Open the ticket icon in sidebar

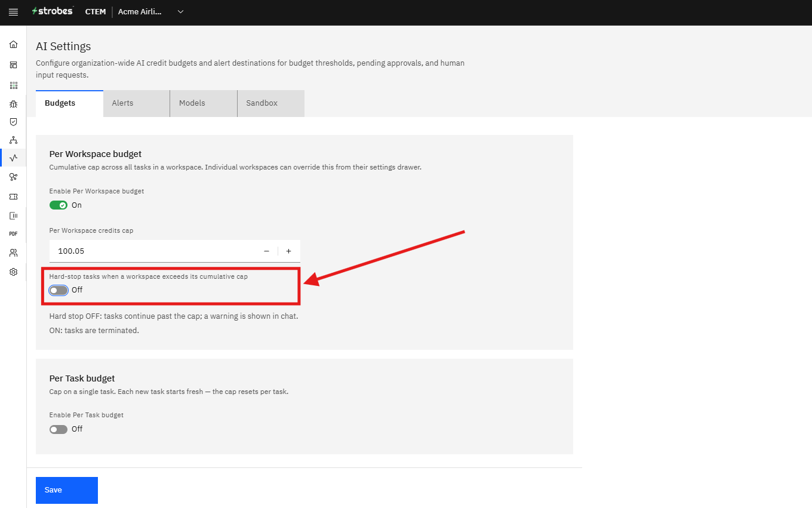click(13, 196)
